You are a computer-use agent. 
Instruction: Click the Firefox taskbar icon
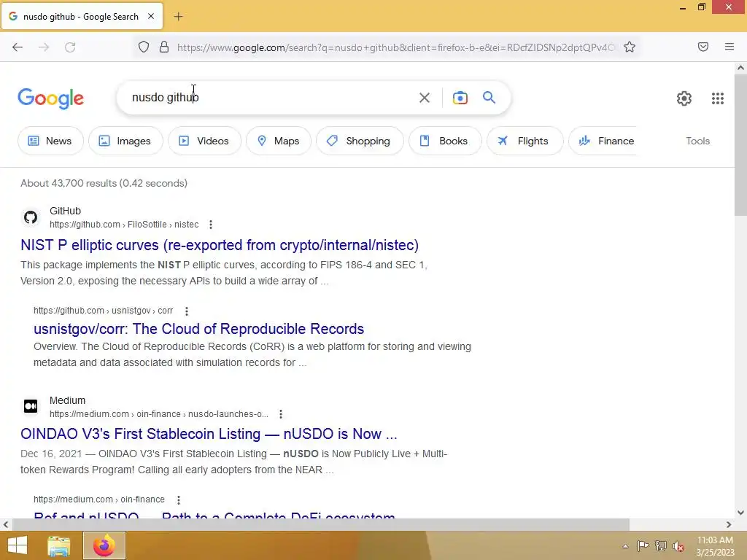pos(104,545)
